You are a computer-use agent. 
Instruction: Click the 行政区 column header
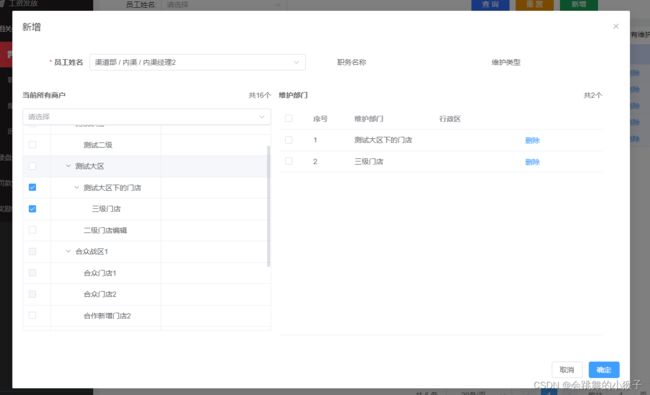[x=450, y=119]
